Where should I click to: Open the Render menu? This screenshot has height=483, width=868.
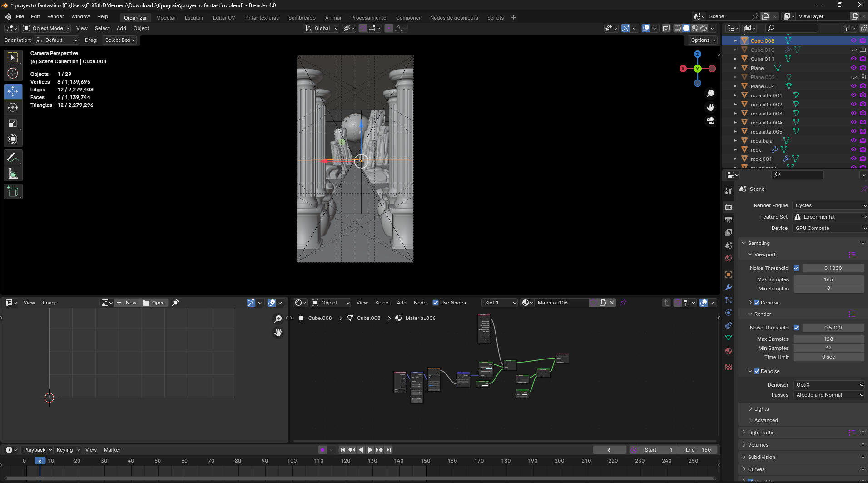point(55,16)
